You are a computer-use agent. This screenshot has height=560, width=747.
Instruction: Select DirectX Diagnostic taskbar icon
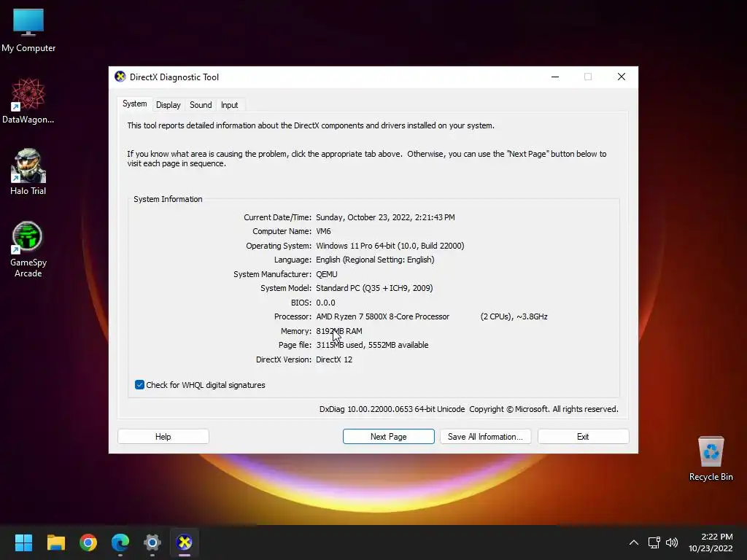[x=185, y=542]
